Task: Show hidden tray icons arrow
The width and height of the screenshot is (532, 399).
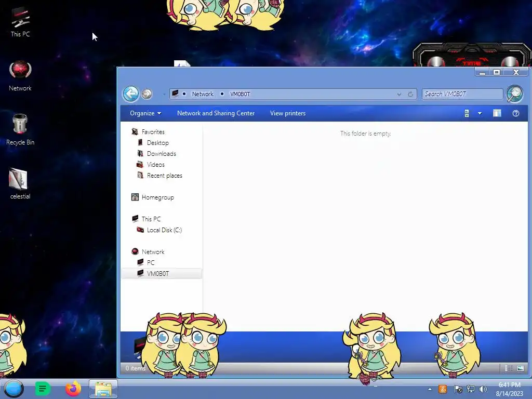Action: coord(430,389)
